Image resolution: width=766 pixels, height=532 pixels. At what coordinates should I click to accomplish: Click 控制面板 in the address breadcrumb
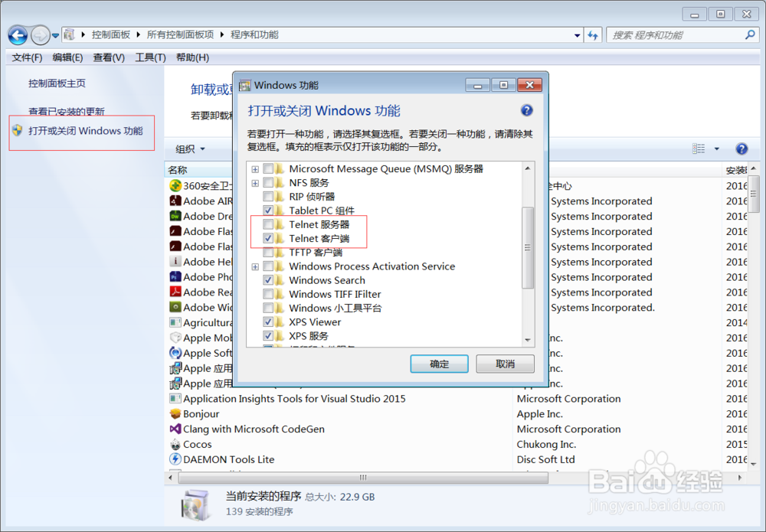click(111, 34)
